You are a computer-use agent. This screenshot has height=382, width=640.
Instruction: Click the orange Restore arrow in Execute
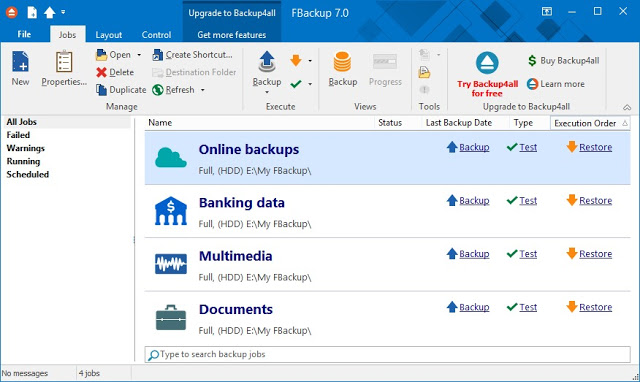coord(296,60)
